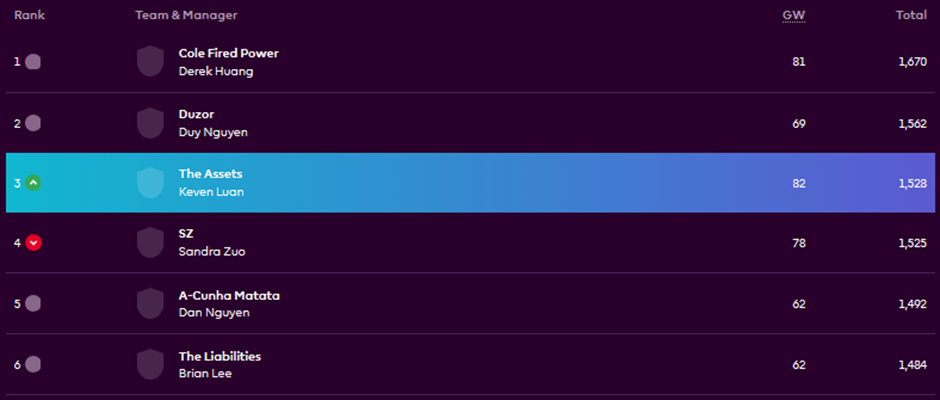Click green rank-up arrow for The Assets

(x=33, y=183)
